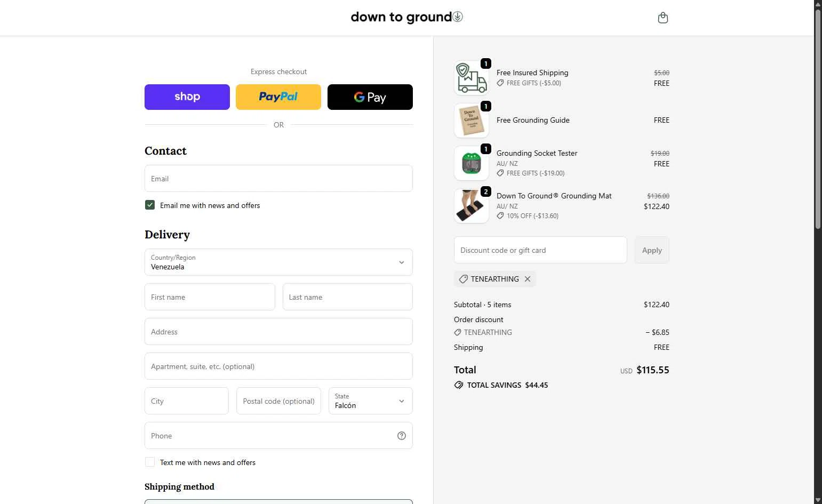Click the Free Insured Shipping title

tap(532, 73)
